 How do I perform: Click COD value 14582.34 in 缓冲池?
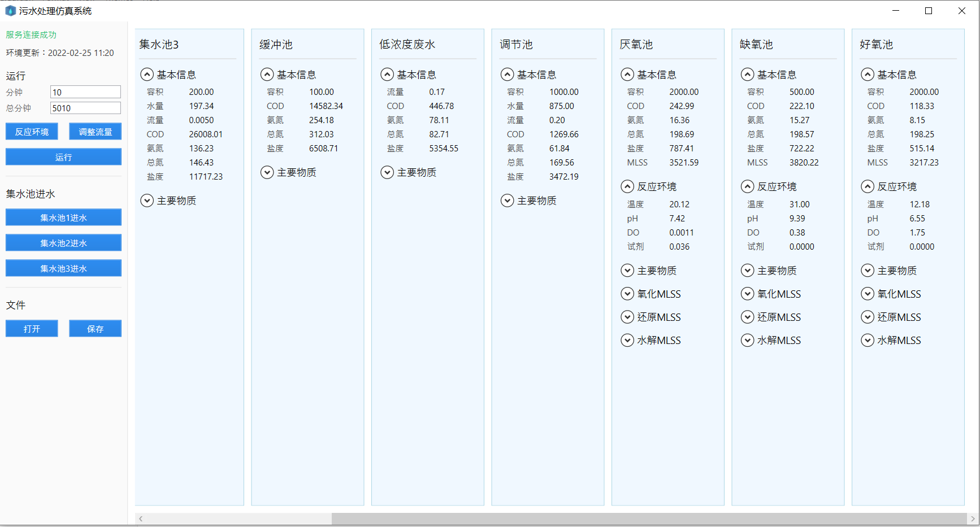pyautogui.click(x=326, y=106)
